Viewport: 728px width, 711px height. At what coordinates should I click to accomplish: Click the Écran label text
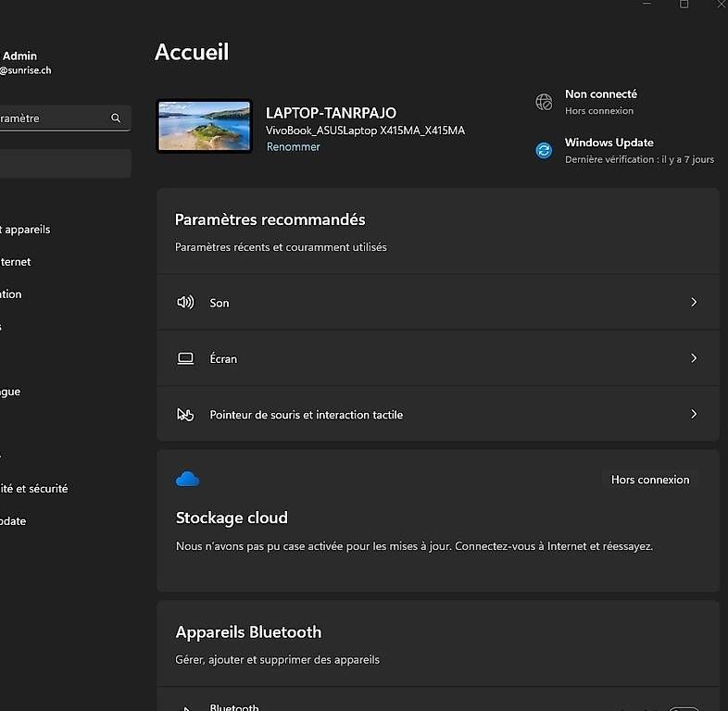(223, 359)
